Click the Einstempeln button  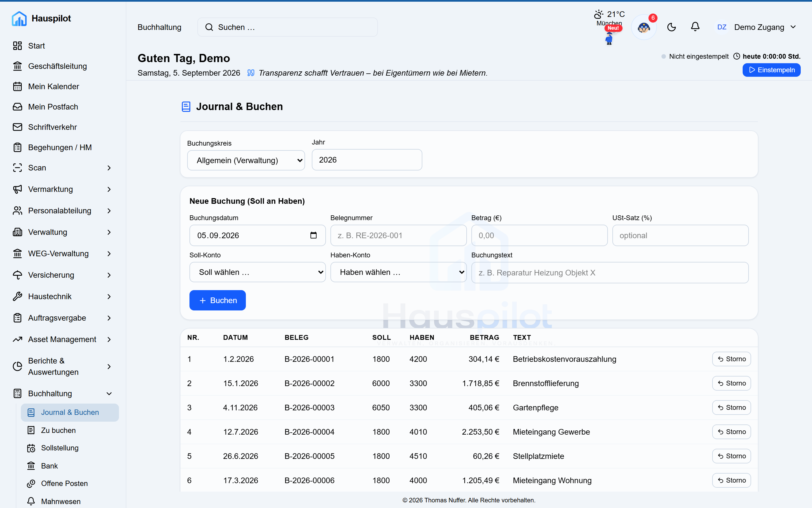771,70
